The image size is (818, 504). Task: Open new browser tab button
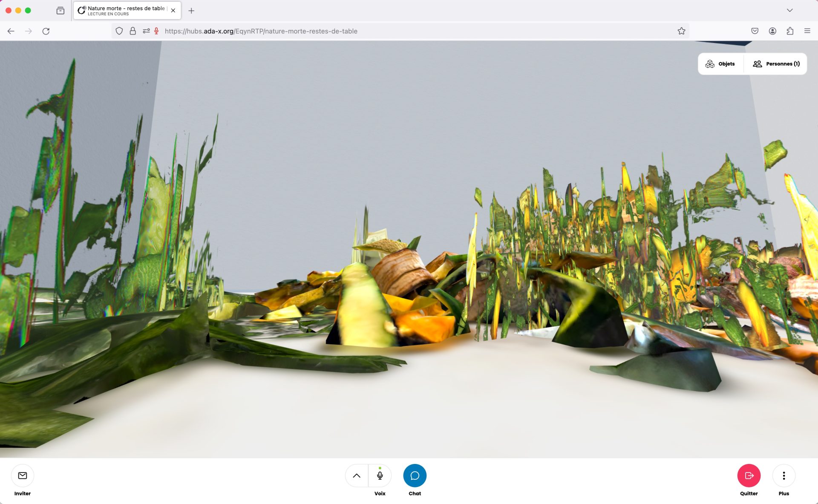coord(191,10)
